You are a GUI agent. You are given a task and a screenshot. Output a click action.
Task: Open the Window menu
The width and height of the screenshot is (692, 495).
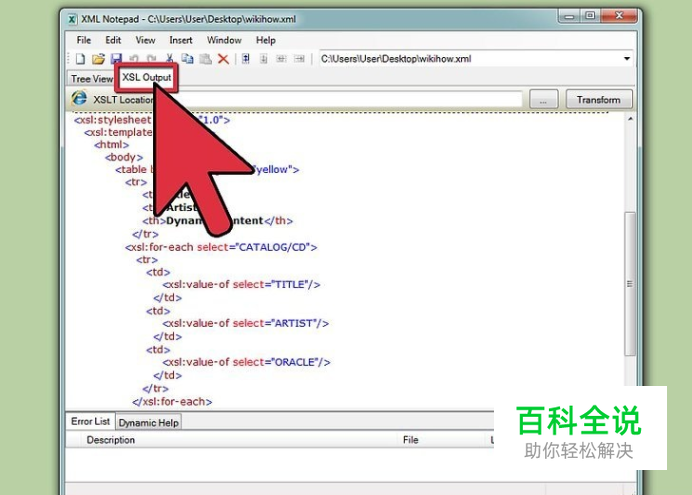pyautogui.click(x=224, y=40)
